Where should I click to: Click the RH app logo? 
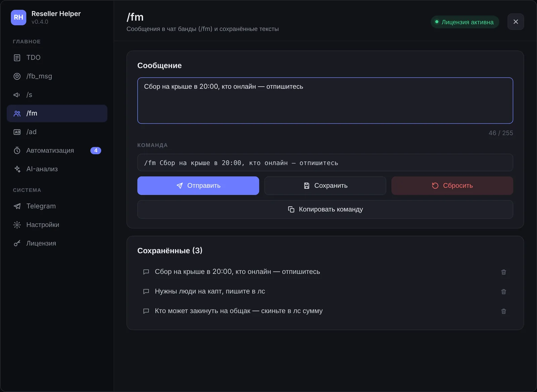tap(18, 17)
